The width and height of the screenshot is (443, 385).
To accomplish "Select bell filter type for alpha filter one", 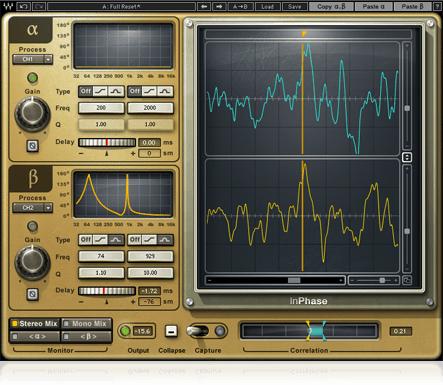I will [116, 91].
